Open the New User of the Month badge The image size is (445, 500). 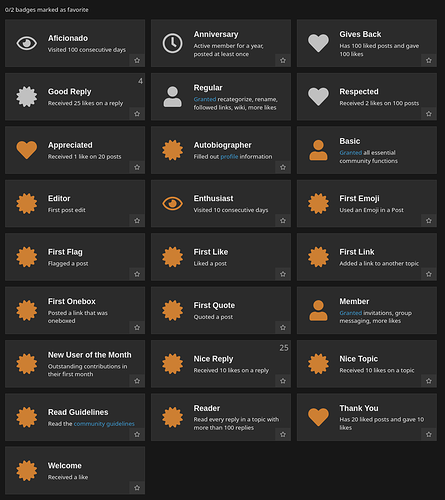point(89,355)
